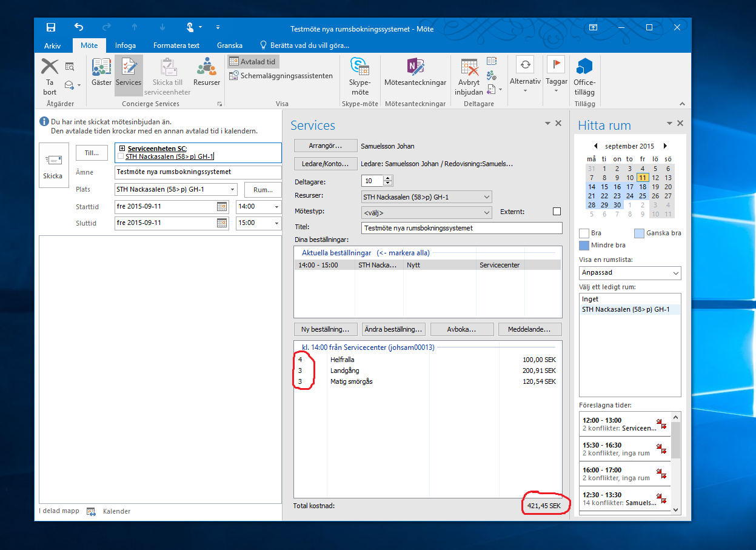Screen dimensions: 756x550
Task: Open the Customize Quick Access Toolbar arrow
Action: click(218, 27)
